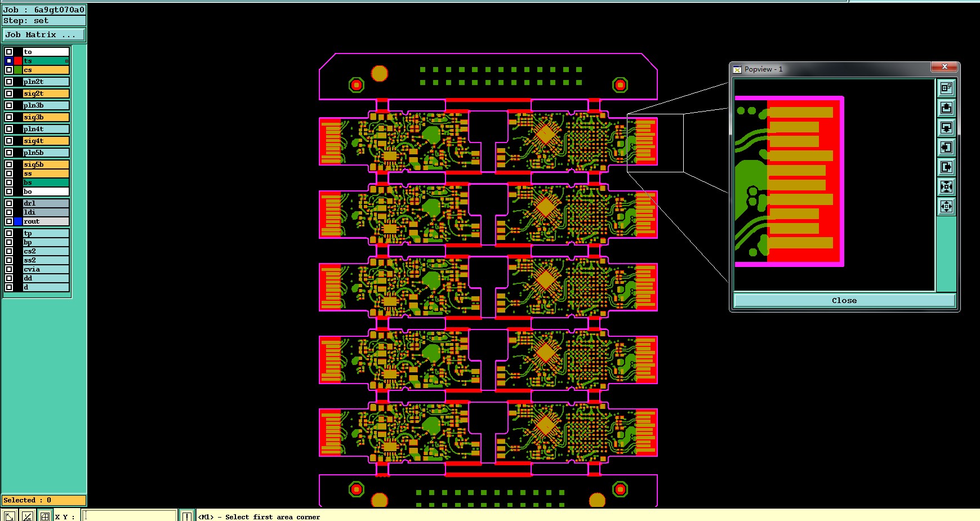Click the pan left arrow in Popview

(946, 147)
